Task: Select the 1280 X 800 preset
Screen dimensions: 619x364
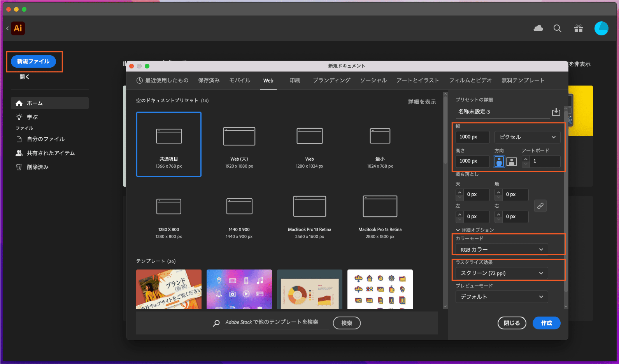Action: click(169, 215)
